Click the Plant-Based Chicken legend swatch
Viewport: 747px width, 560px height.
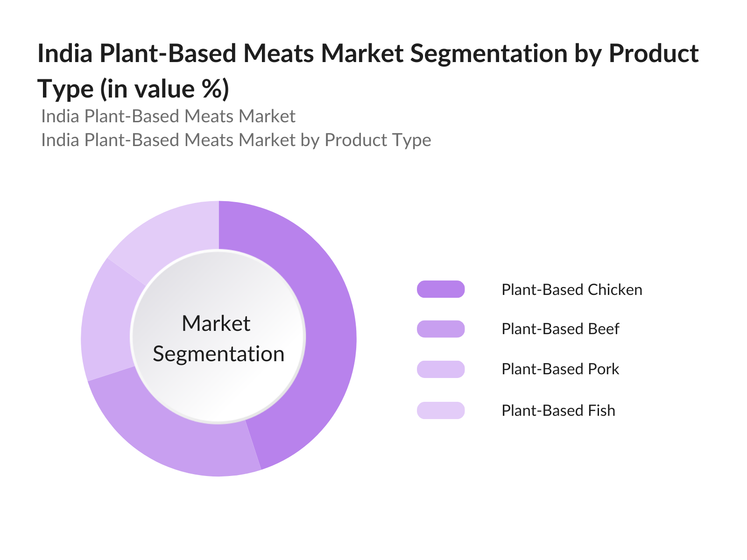441,289
